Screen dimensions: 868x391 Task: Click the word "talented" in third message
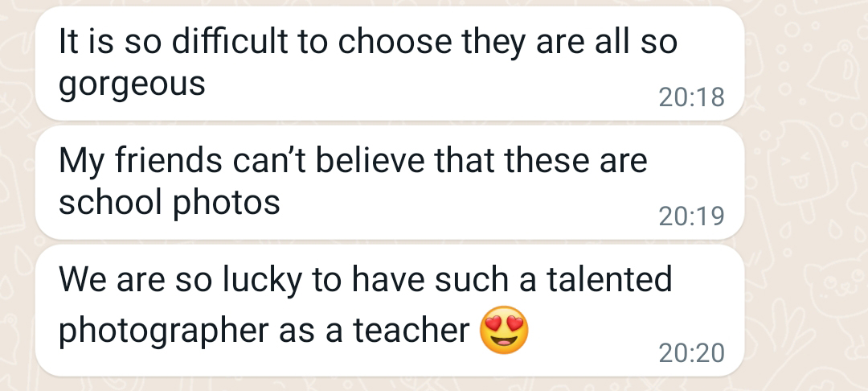(x=609, y=279)
